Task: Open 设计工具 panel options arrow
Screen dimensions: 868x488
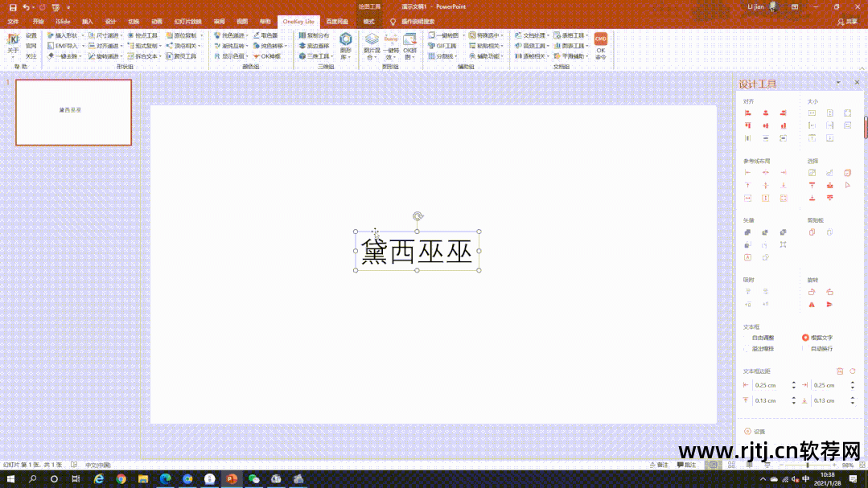Action: click(838, 83)
